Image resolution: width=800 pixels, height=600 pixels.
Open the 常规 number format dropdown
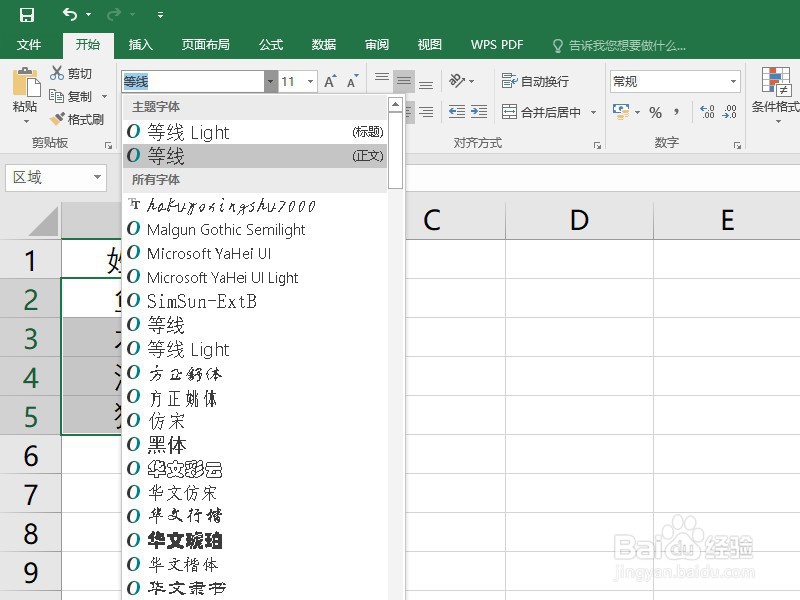[733, 82]
